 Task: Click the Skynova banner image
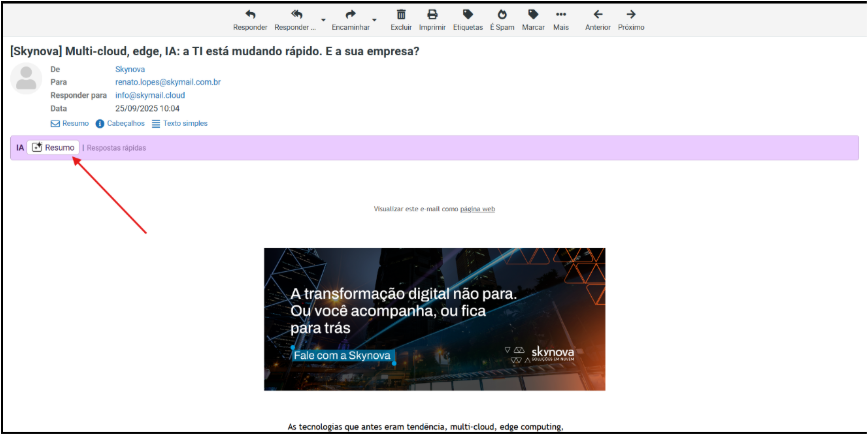(x=434, y=318)
